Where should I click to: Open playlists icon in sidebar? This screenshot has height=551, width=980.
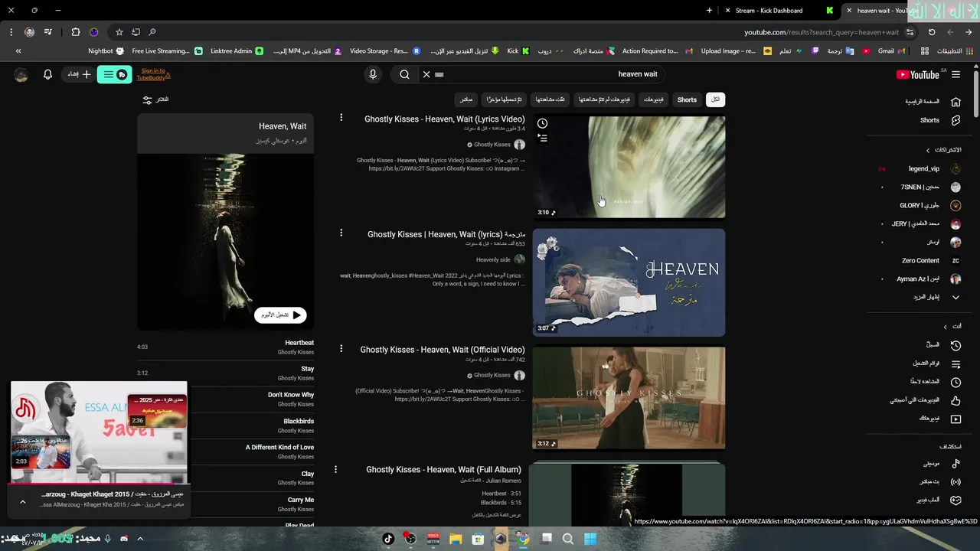click(x=955, y=364)
